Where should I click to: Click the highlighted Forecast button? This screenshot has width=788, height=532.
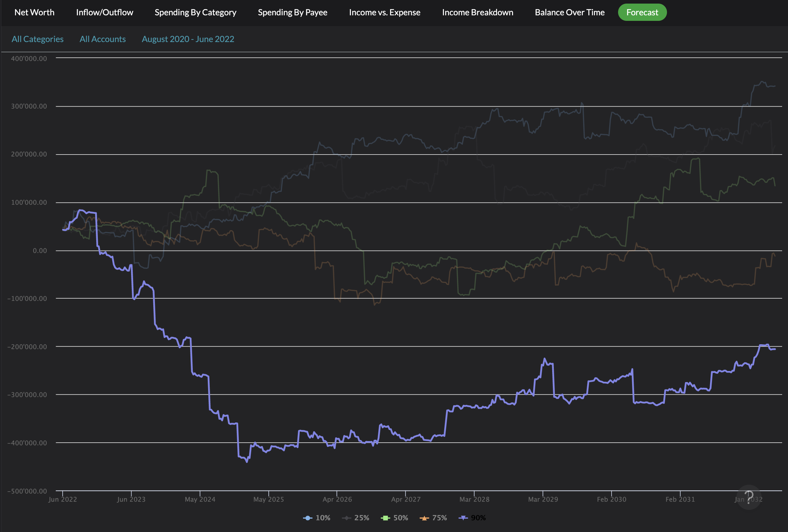[642, 12]
